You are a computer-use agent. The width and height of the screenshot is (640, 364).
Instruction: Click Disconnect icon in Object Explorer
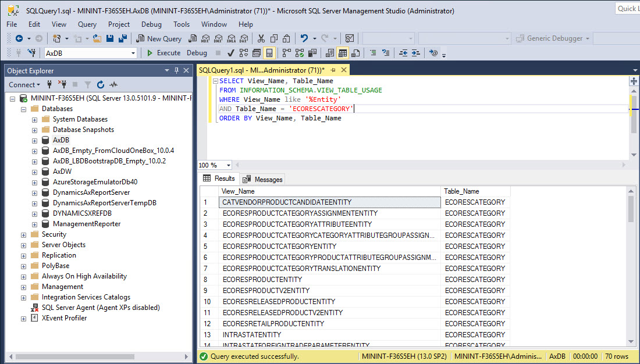pos(62,85)
